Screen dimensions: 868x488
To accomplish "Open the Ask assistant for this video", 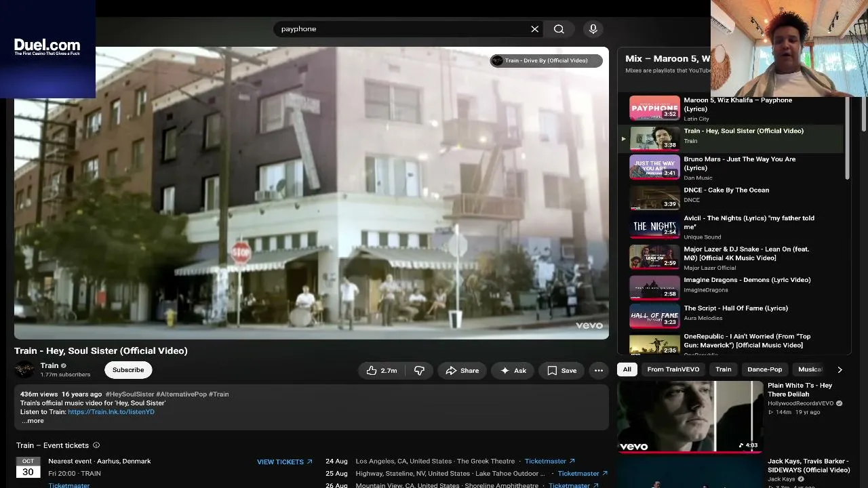I will point(513,371).
